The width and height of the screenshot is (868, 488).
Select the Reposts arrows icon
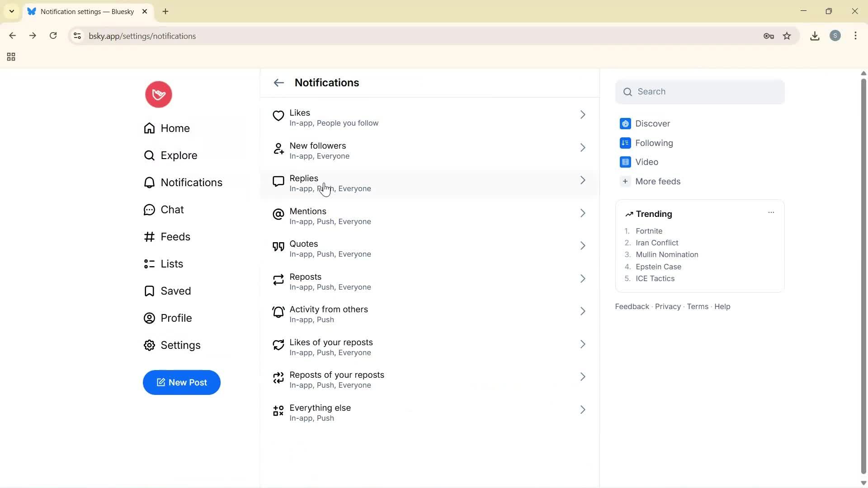click(x=278, y=280)
